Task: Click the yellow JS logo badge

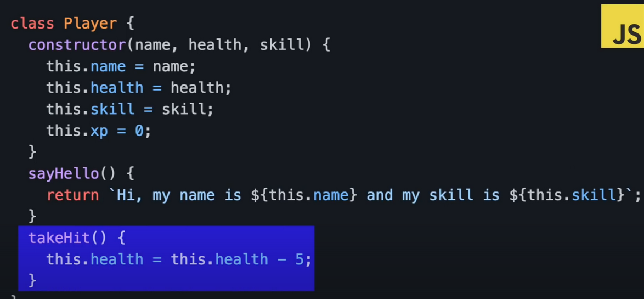Action: [x=622, y=26]
